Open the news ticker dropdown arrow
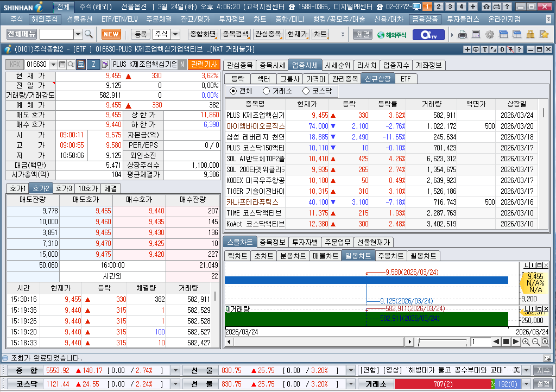 527,371
